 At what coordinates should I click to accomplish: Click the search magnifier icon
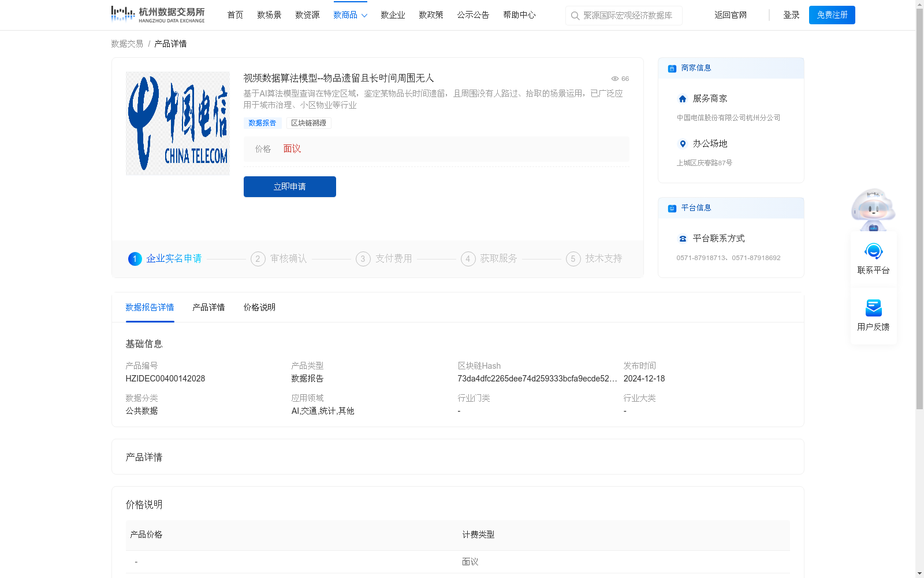click(575, 16)
